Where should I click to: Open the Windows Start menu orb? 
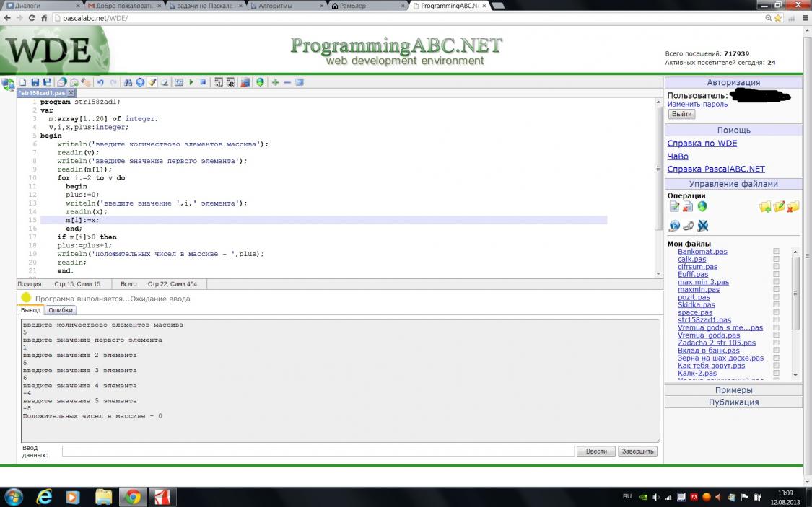pos(14,497)
